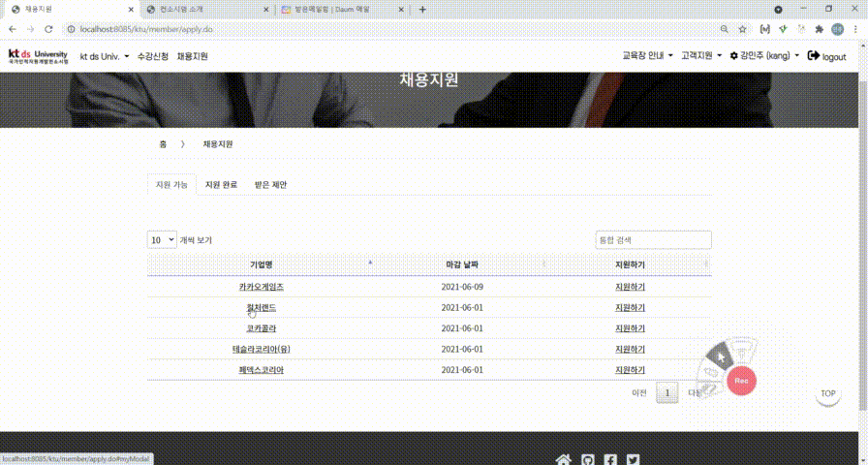Click 홈 in the breadcrumb
The height and width of the screenshot is (465, 868).
point(163,144)
